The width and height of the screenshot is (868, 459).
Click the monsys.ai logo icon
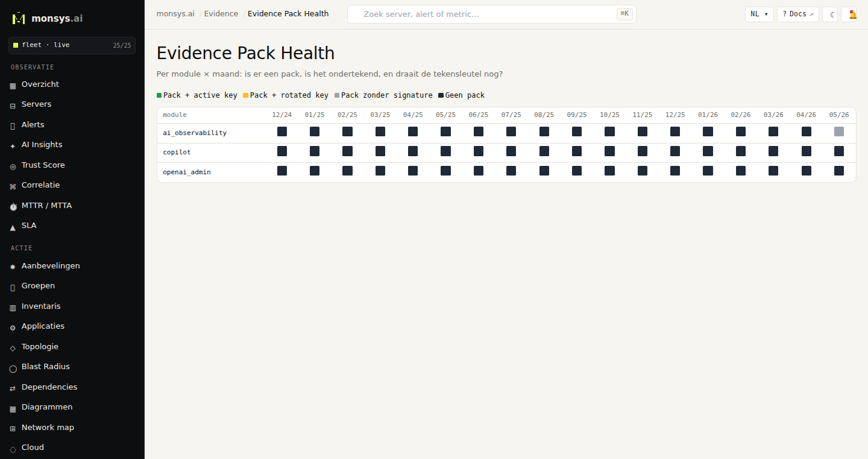tap(19, 18)
